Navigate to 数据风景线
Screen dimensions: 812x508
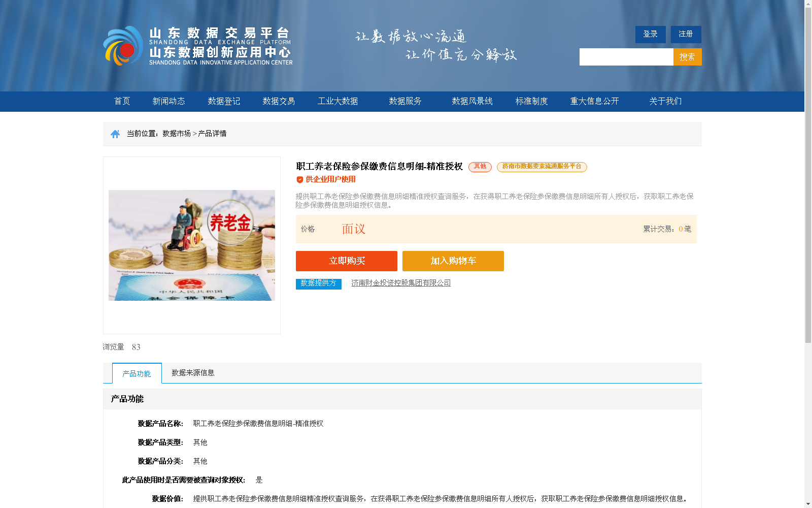[x=472, y=101]
